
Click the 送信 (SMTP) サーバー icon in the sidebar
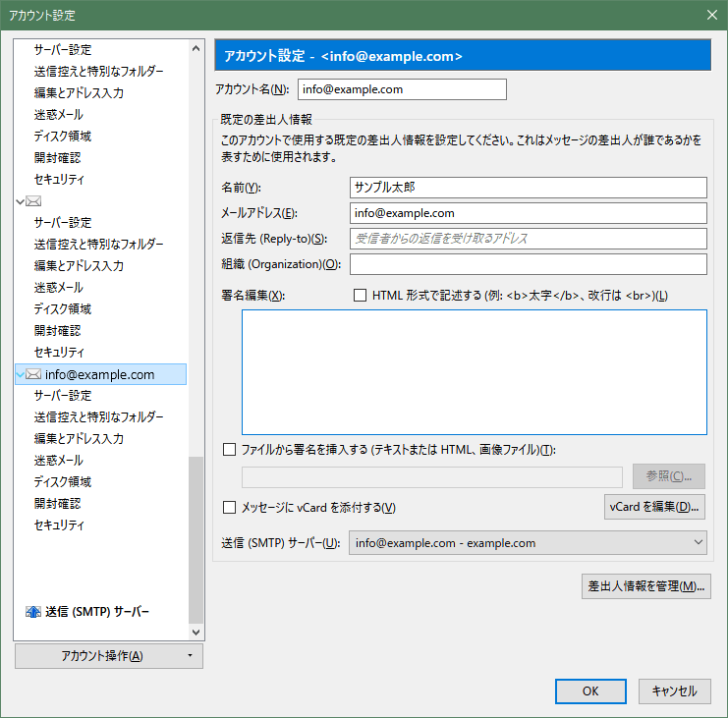click(31, 612)
